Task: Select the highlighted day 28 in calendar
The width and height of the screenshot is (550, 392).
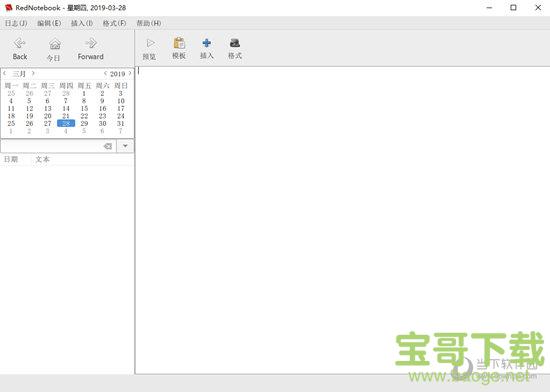Action: 66,123
